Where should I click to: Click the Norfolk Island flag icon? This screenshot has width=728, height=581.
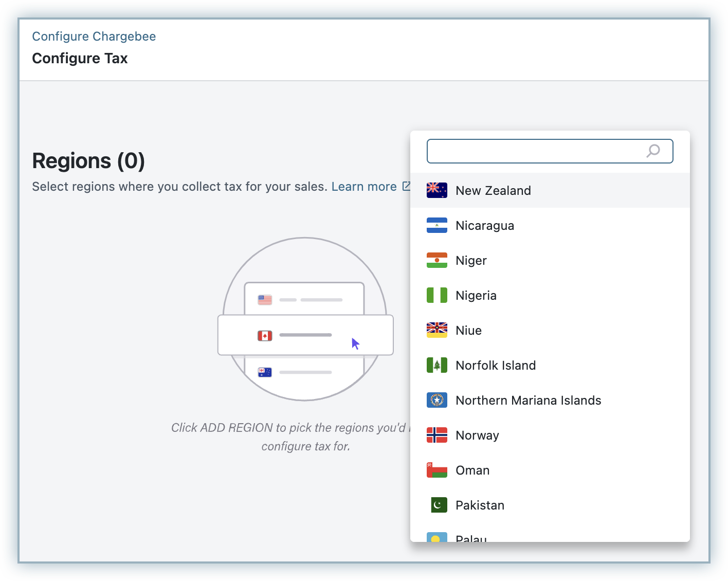coord(436,365)
